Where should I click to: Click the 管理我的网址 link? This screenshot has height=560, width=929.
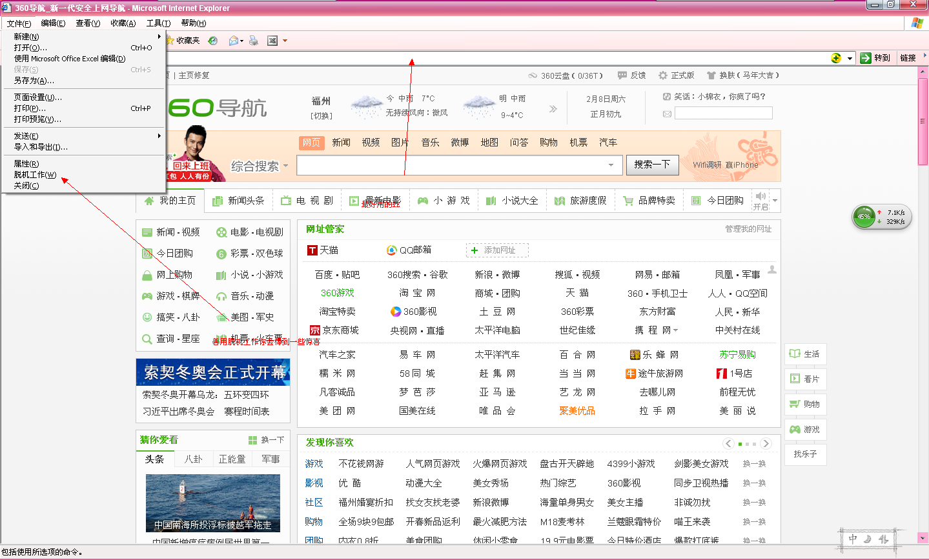[748, 229]
